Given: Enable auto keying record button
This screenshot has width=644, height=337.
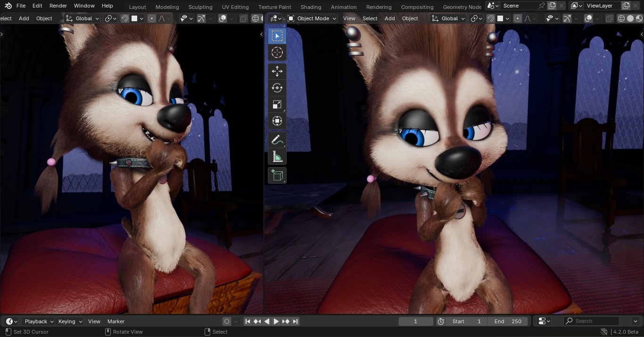Looking at the screenshot, I should click(227, 321).
